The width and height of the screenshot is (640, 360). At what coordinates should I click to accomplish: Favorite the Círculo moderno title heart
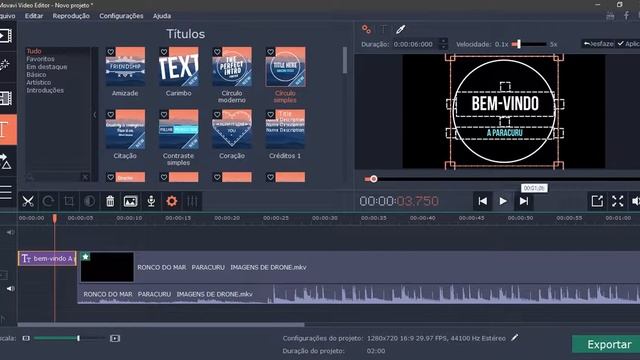(217, 52)
